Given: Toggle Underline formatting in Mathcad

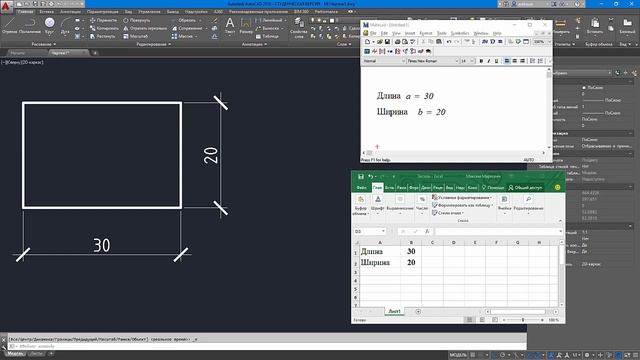Looking at the screenshot, I should click(x=496, y=61).
